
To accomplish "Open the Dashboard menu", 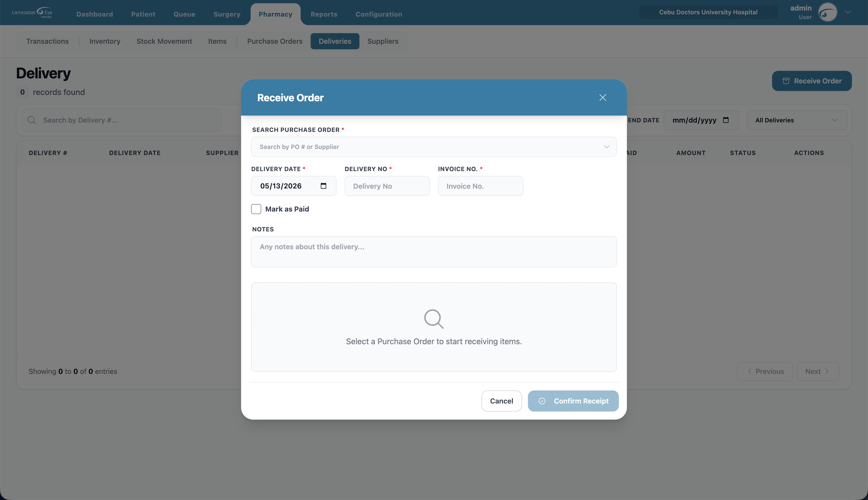I will pyautogui.click(x=94, y=14).
